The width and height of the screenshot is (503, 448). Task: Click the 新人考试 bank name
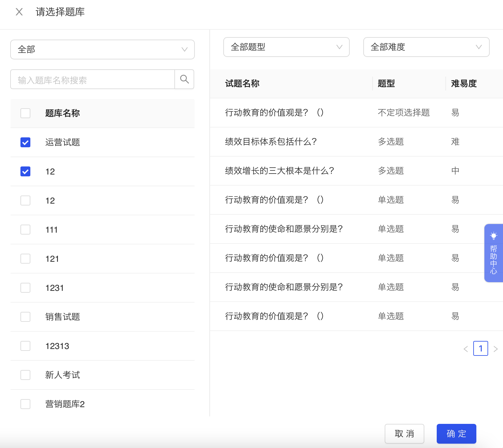(63, 375)
